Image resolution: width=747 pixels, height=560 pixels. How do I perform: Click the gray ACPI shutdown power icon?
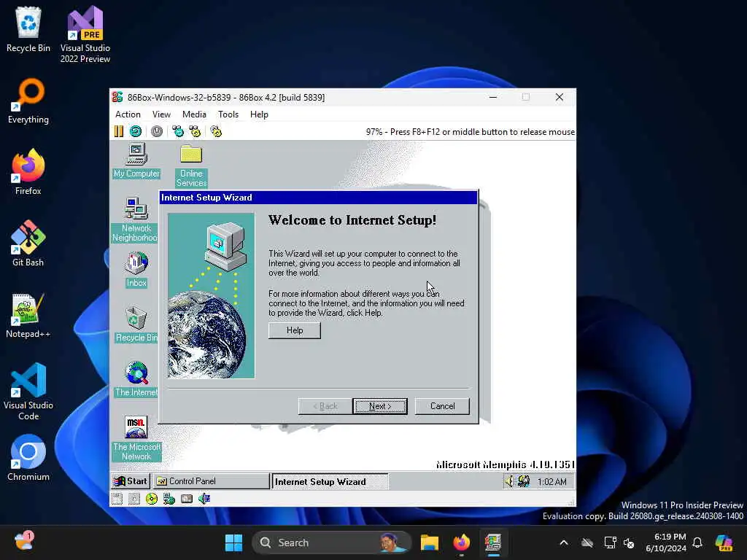click(157, 131)
